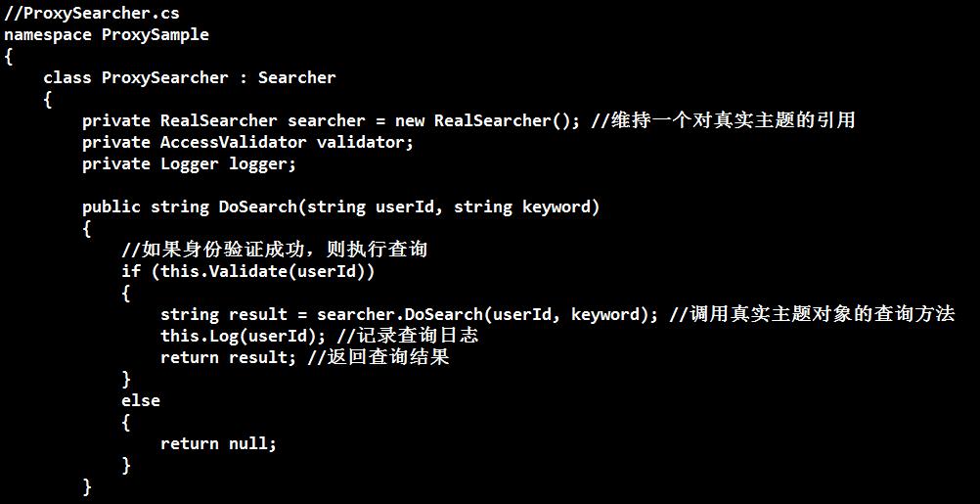Click the //ProxySearcher.cs comment line
Screen dimensions: 980x504
(91, 14)
